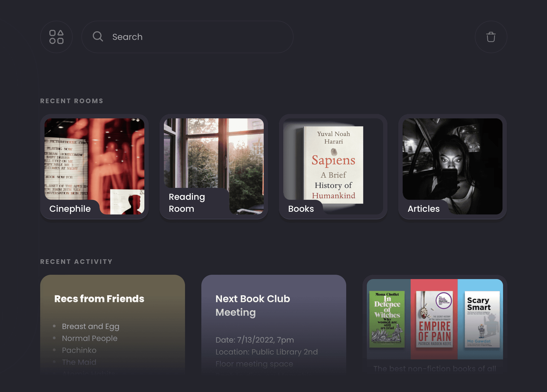Select Pachinko in the recommendations list
547x392 pixels.
79,350
